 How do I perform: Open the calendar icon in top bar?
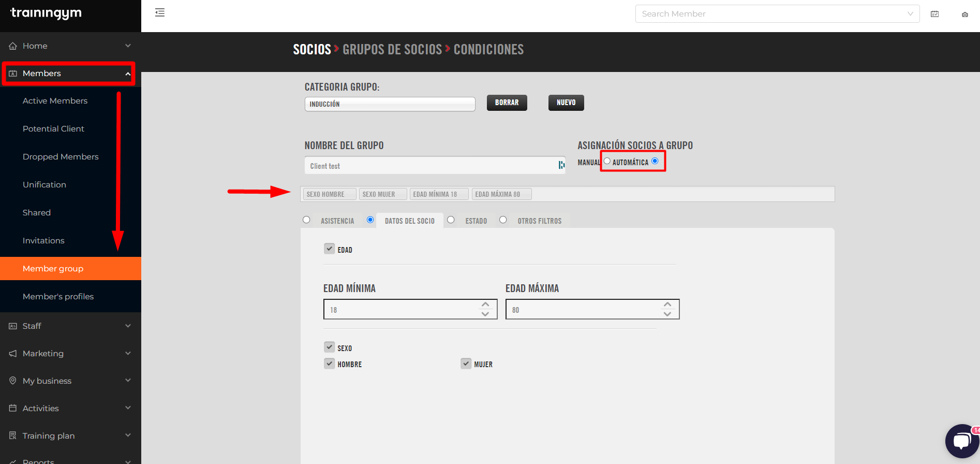coord(934,14)
